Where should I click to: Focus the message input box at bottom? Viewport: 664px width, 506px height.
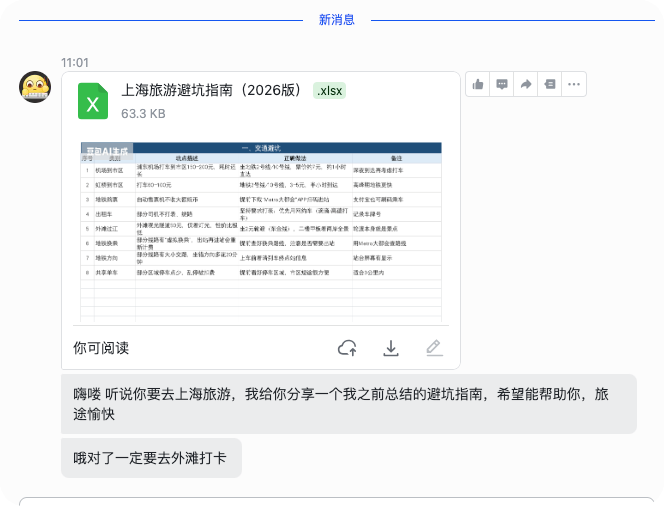[x=337, y=502]
